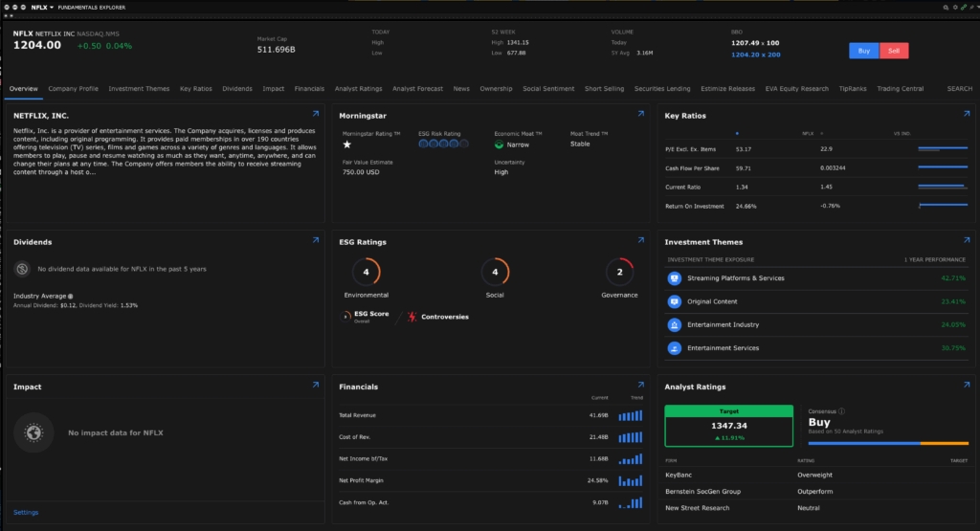This screenshot has height=531, width=980.
Task: Open the Short Selling tab
Action: tap(604, 89)
